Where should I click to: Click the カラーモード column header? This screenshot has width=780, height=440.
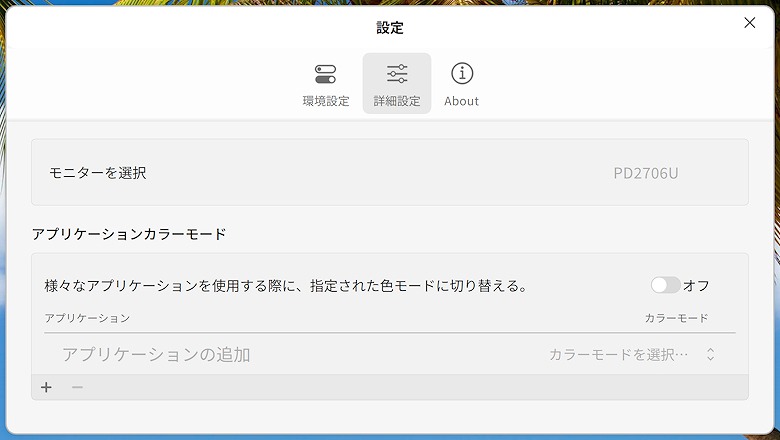pyautogui.click(x=676, y=318)
